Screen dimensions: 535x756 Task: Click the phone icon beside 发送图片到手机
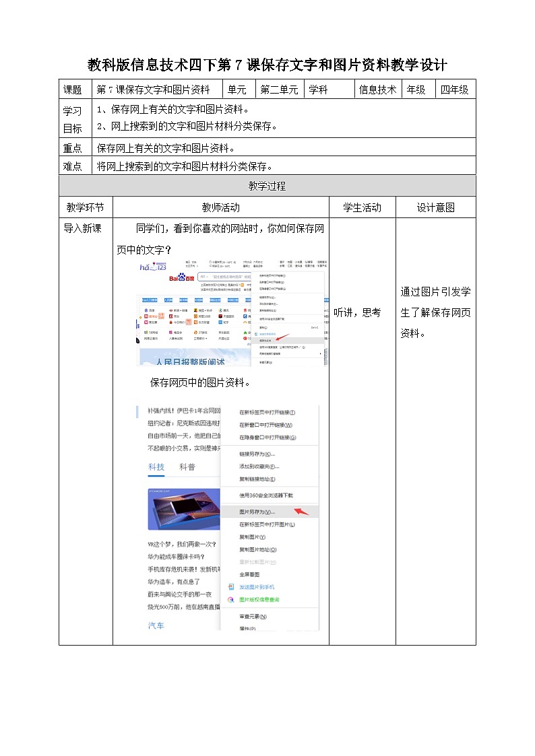(231, 587)
